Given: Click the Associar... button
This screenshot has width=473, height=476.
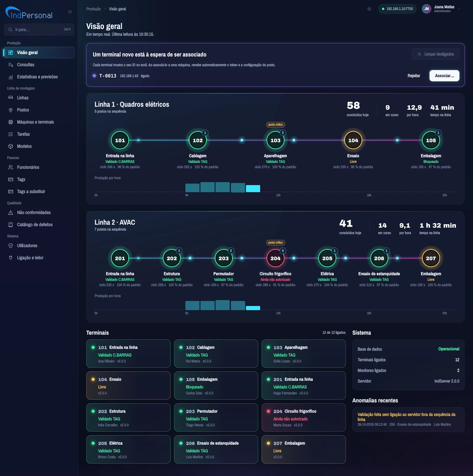Looking at the screenshot, I should tap(444, 76).
